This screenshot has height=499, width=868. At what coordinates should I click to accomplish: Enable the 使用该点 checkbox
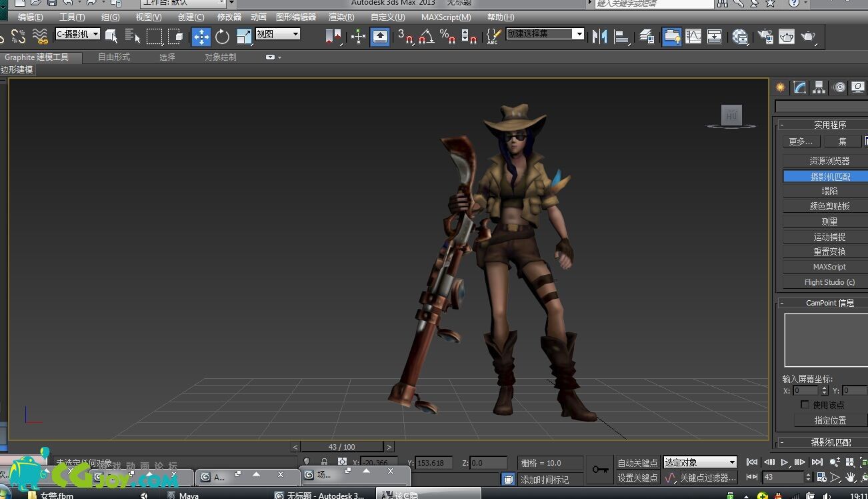pos(805,405)
